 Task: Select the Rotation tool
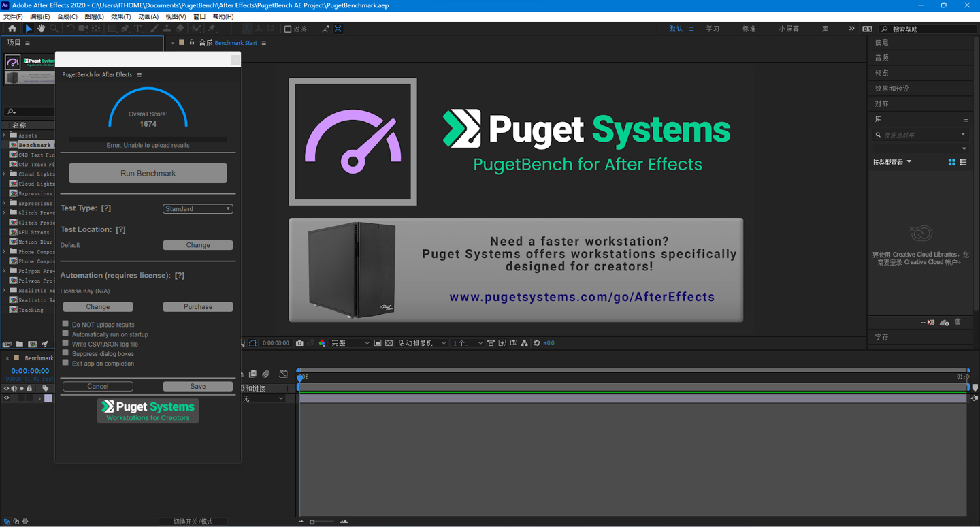[70, 29]
